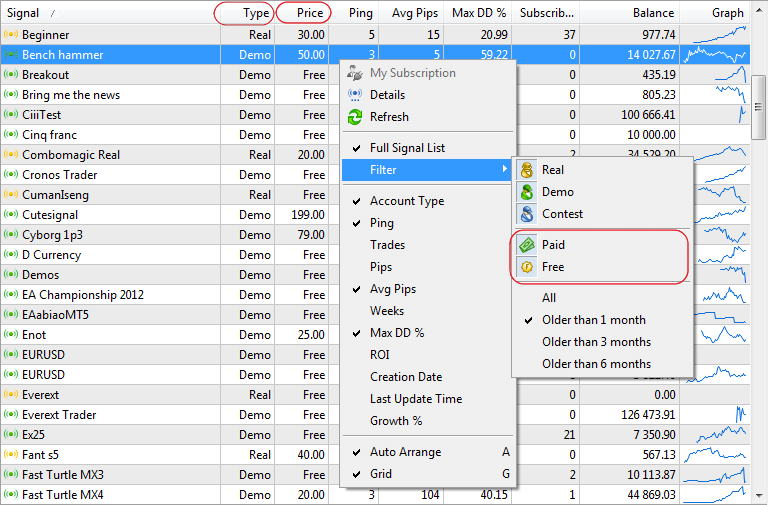Toggle the Grid option

pos(428,474)
